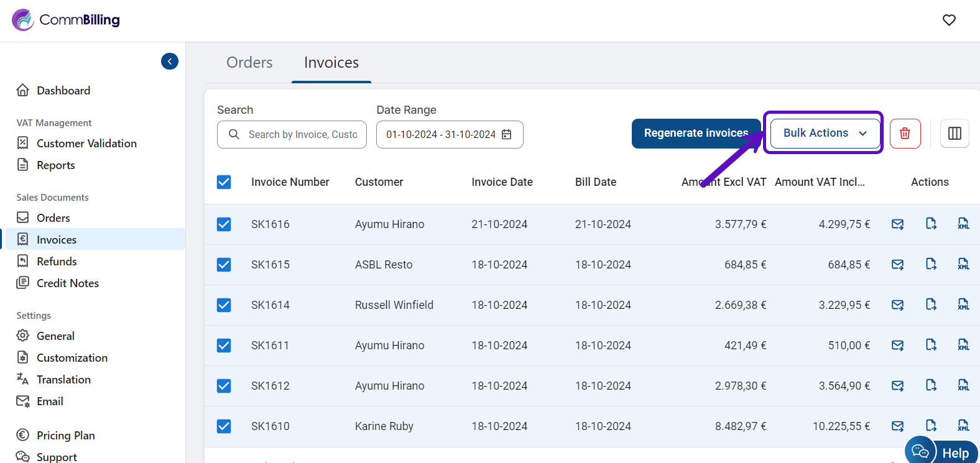
Task: Download XML file for invoice SK1615
Action: click(x=963, y=265)
